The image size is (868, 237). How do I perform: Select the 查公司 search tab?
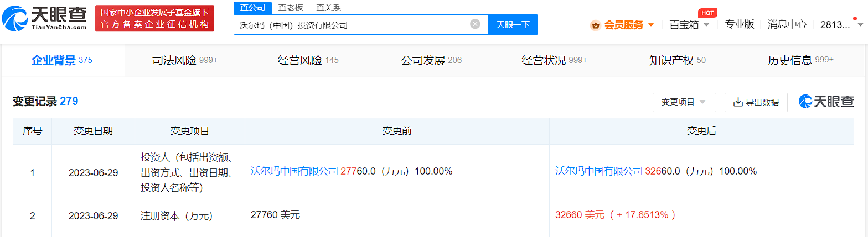tap(252, 7)
